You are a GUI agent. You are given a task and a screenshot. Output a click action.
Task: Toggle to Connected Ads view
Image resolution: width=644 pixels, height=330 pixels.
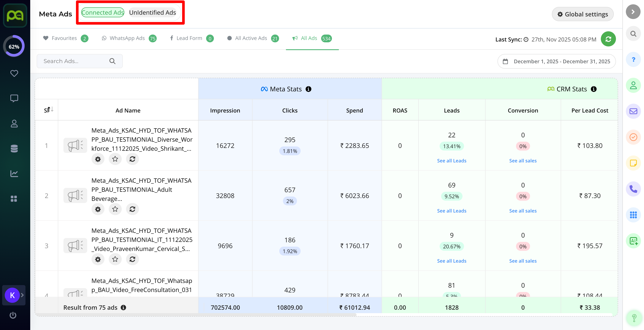103,13
